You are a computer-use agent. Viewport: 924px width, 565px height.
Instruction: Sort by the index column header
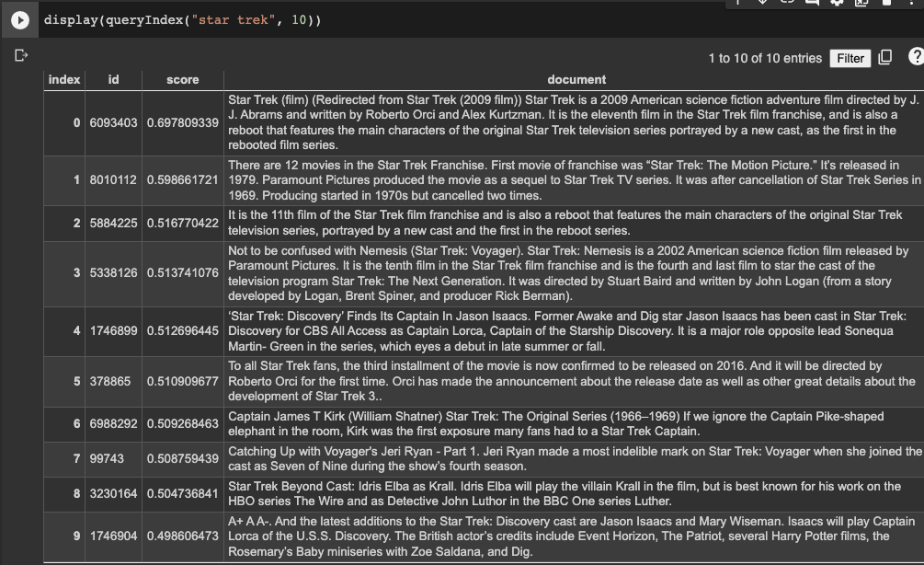click(64, 80)
